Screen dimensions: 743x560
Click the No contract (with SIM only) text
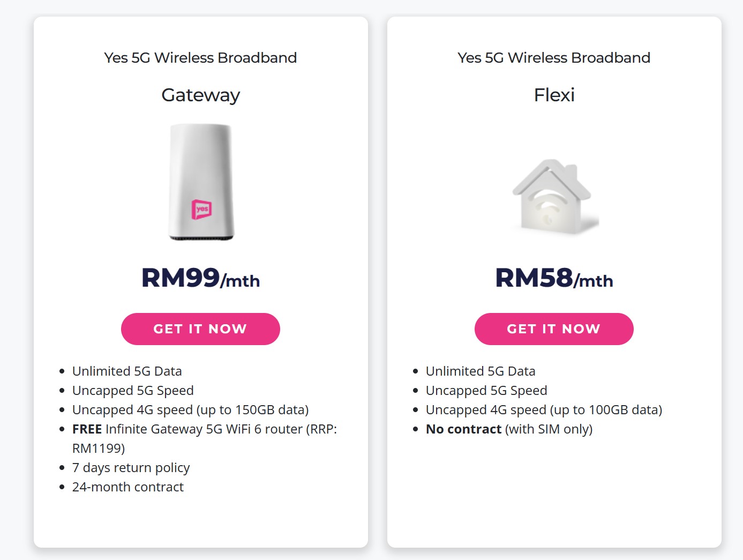(509, 429)
